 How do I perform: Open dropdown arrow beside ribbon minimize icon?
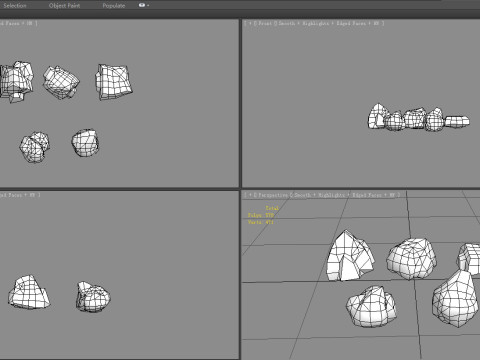pyautogui.click(x=148, y=6)
